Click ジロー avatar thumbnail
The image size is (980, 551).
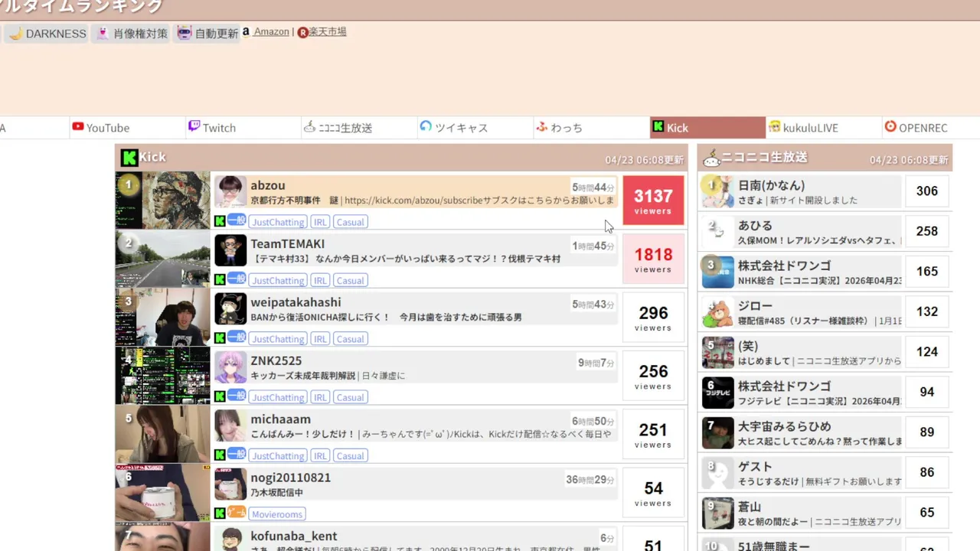point(718,312)
